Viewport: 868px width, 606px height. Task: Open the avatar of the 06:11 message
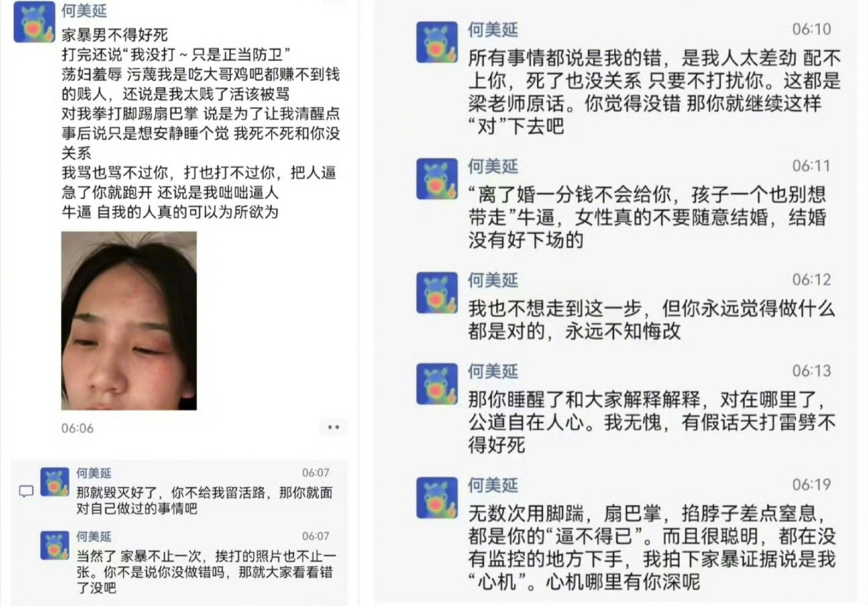pos(437,179)
